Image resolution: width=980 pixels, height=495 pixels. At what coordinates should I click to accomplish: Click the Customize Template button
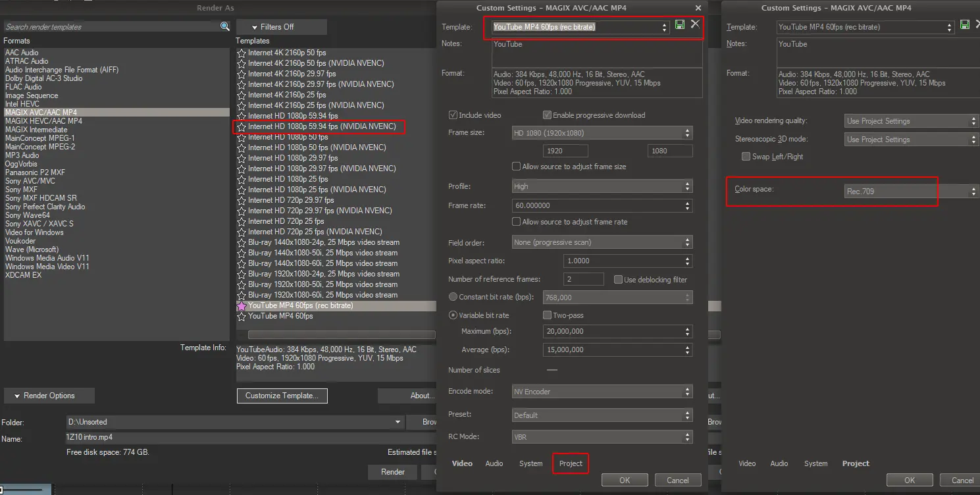point(282,396)
